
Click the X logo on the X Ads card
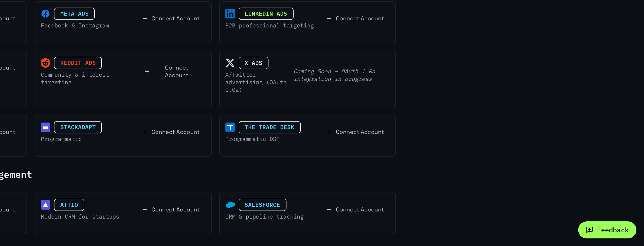[x=230, y=63]
